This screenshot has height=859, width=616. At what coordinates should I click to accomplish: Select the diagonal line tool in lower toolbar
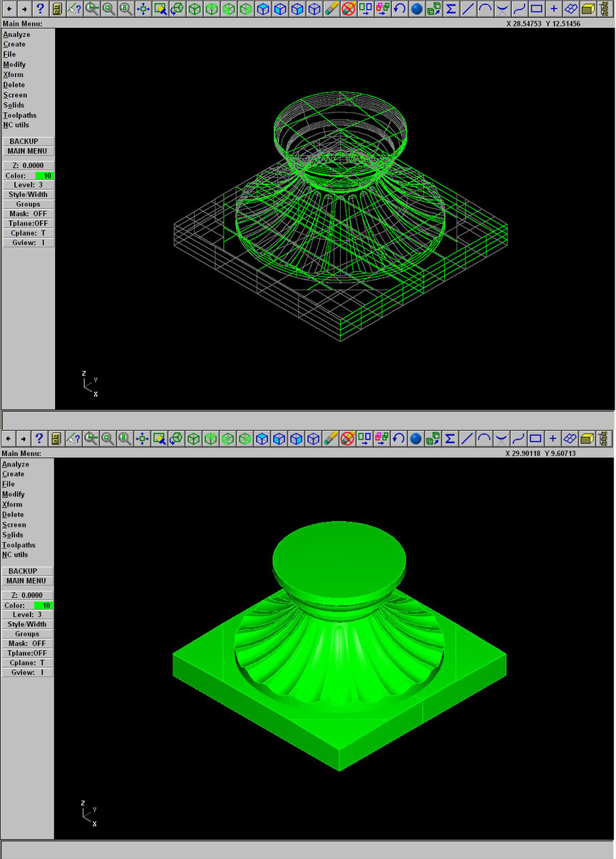coord(468,438)
